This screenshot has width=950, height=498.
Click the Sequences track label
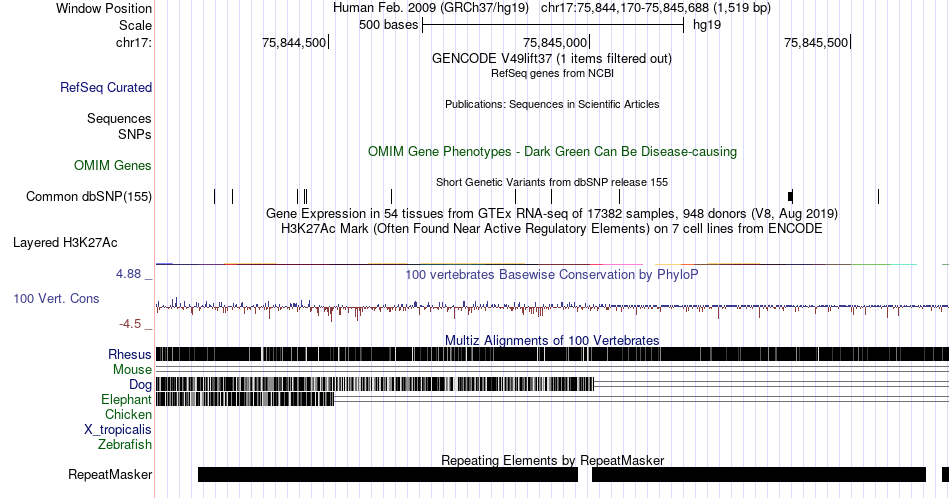pos(119,118)
